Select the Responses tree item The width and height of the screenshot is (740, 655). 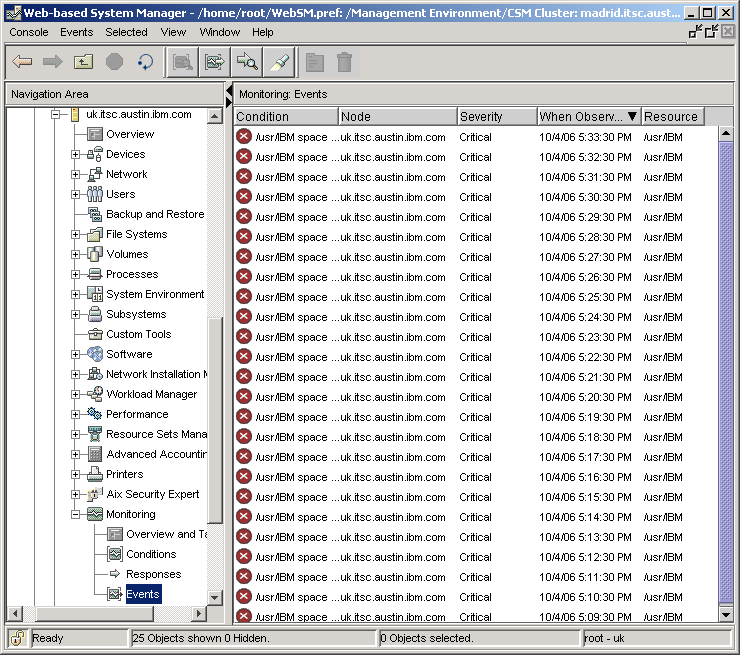click(153, 574)
